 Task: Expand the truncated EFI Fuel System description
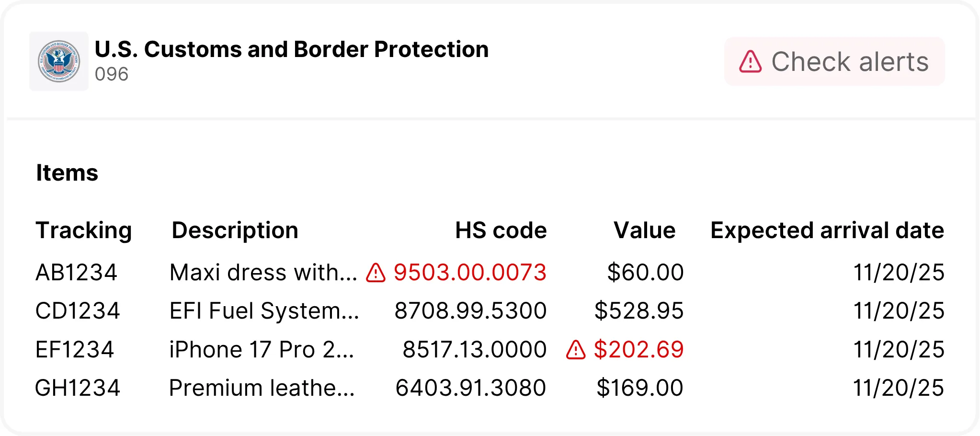pyautogui.click(x=264, y=311)
